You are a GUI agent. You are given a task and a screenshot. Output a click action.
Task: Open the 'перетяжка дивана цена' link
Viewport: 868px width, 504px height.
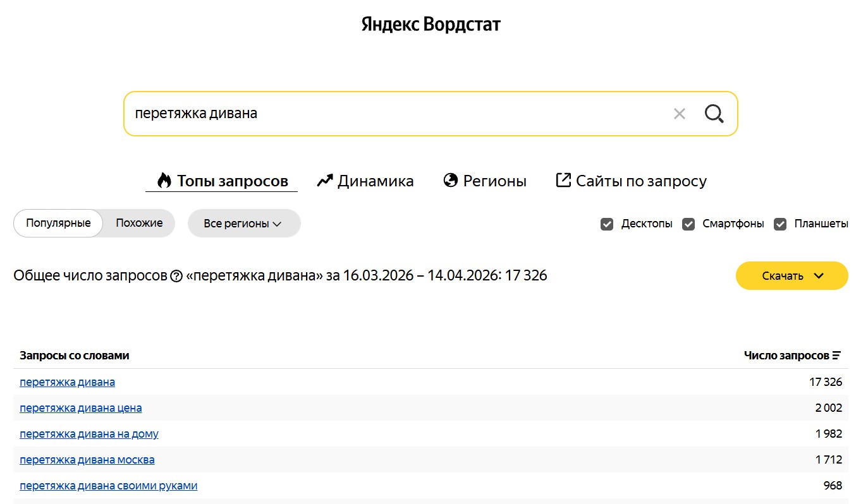coord(81,408)
